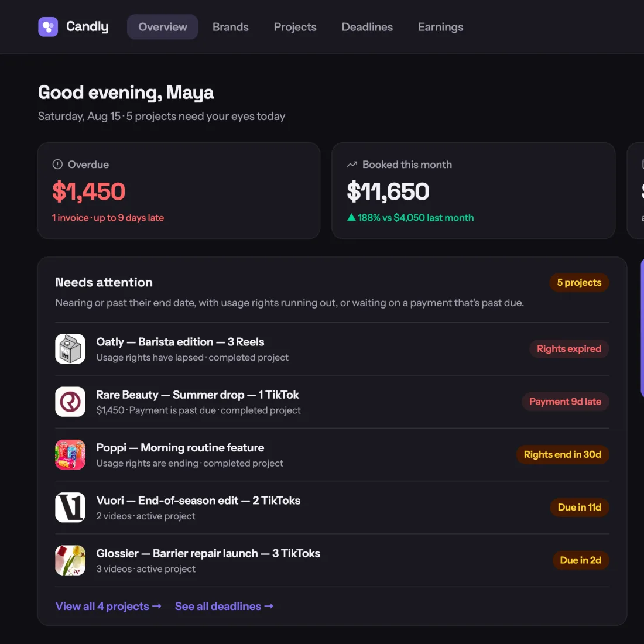Open Glossier Barrier repair launch project
This screenshot has width=644, height=644.
pyautogui.click(x=332, y=560)
